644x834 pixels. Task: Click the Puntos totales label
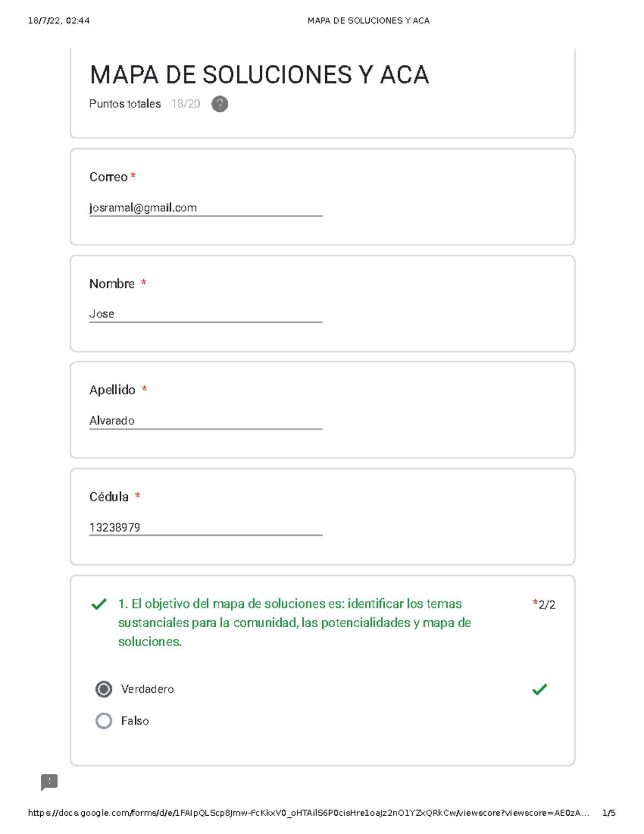point(125,104)
